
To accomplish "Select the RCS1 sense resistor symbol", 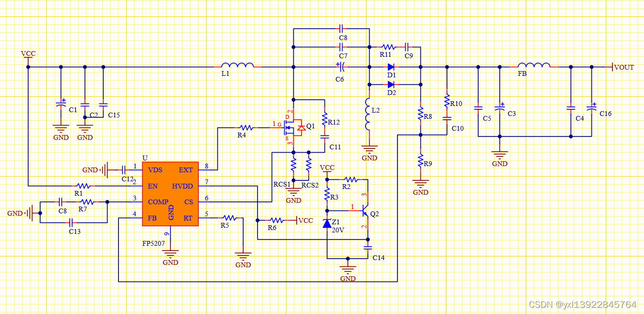I will pos(293,165).
